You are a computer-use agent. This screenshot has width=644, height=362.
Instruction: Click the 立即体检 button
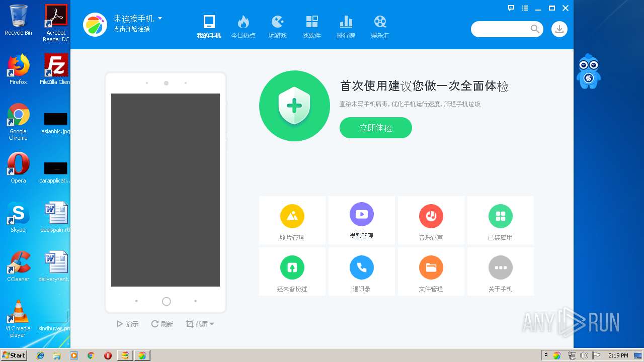coord(376,128)
